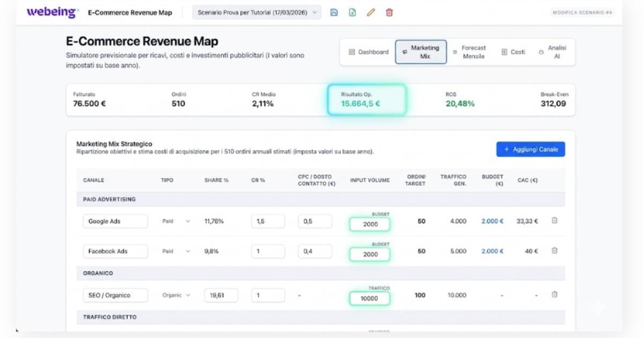Screen dimensions: 644x338
Task: Click the CAC (€) column header
Action: (x=528, y=180)
